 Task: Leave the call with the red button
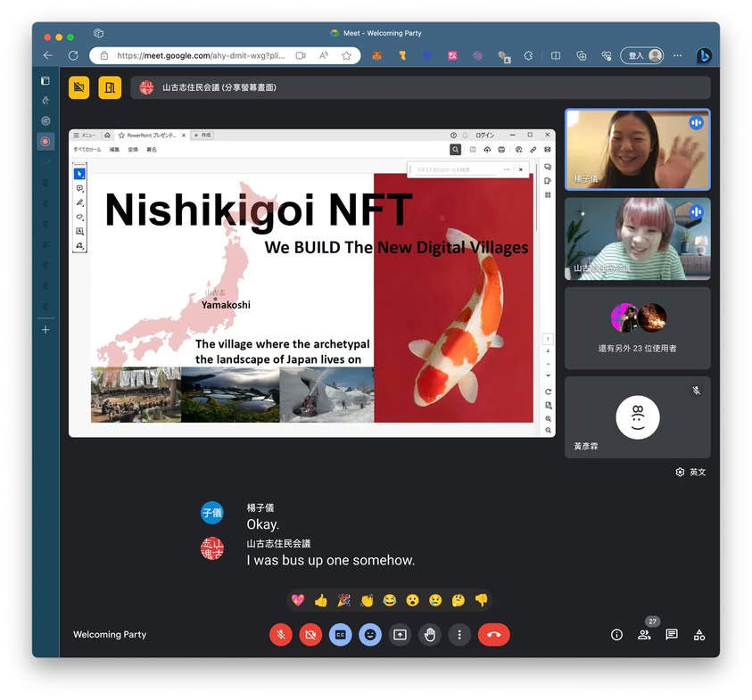493,635
